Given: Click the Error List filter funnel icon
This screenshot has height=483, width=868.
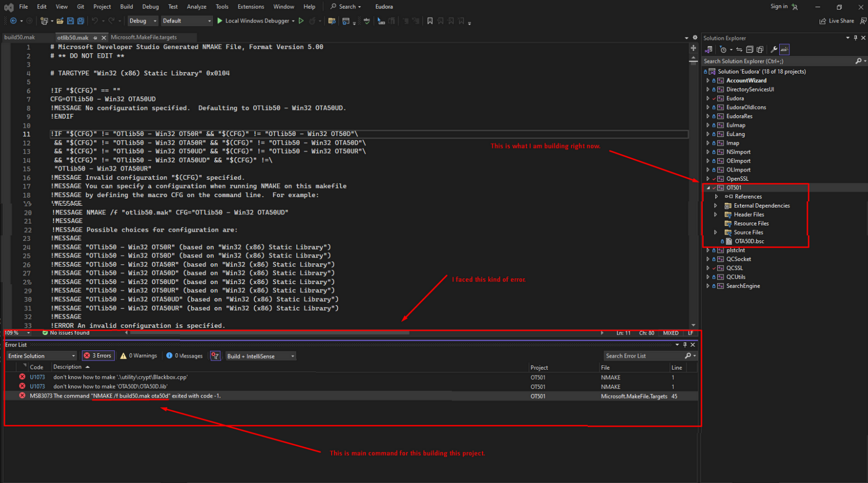Looking at the screenshot, I should coord(215,356).
